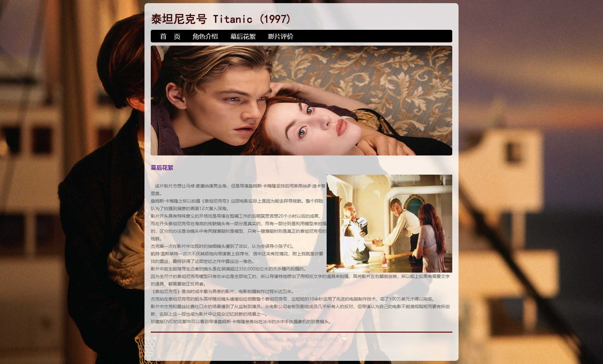The image size is (603, 364).
Task: Select the 幕后花絮 navigation item
Action: [243, 36]
